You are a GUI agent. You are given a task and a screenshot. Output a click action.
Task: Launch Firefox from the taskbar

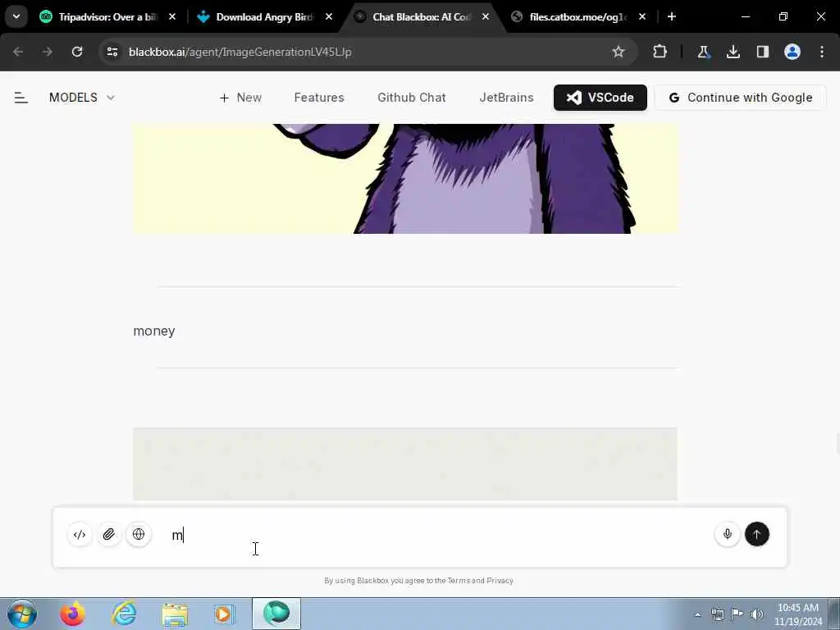[x=72, y=614]
